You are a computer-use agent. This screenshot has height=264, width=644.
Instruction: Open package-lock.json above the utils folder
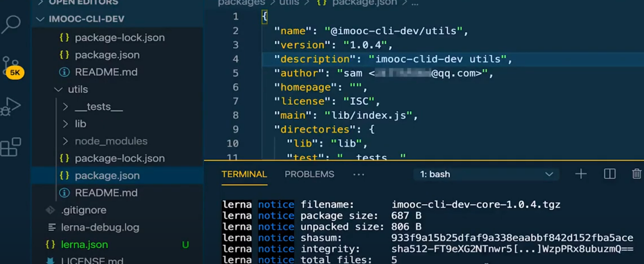click(117, 38)
